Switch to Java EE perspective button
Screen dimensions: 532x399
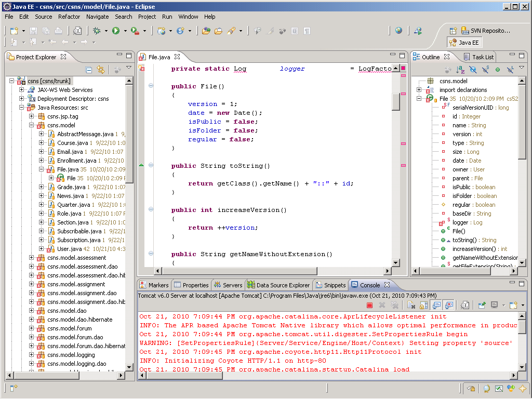(x=464, y=43)
